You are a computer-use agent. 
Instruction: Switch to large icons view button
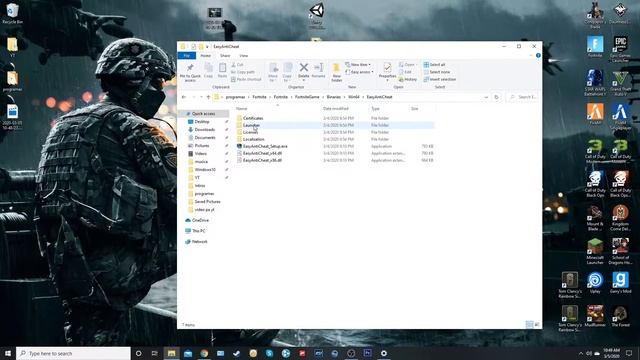click(x=537, y=324)
